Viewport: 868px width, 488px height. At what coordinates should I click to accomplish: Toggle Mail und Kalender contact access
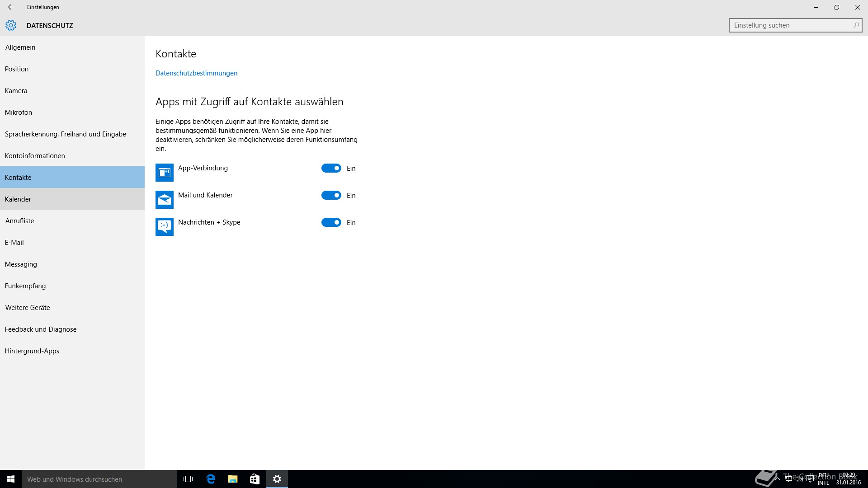tap(331, 195)
